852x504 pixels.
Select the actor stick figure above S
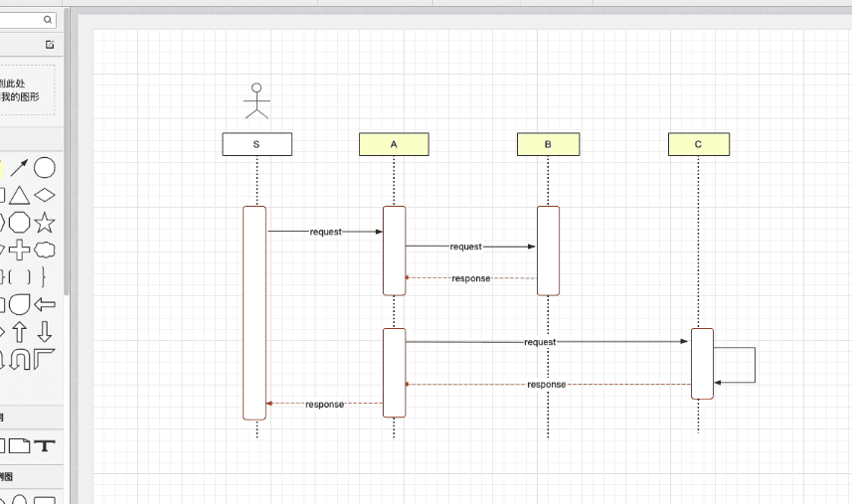256,101
